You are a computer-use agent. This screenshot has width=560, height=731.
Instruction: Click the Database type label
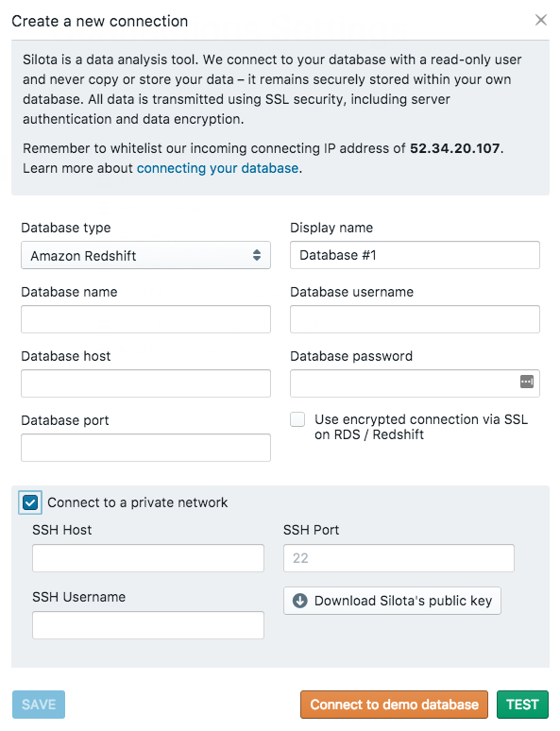click(x=66, y=228)
